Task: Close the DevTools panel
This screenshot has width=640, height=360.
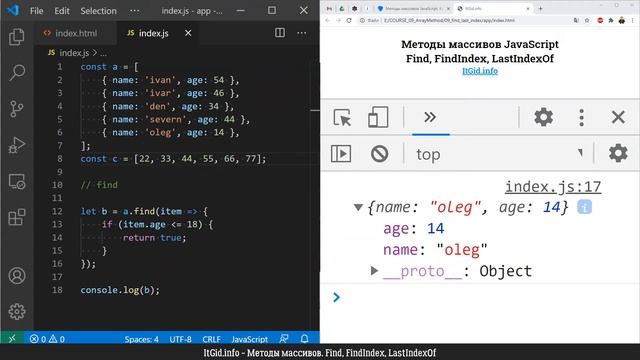Action: click(618, 117)
